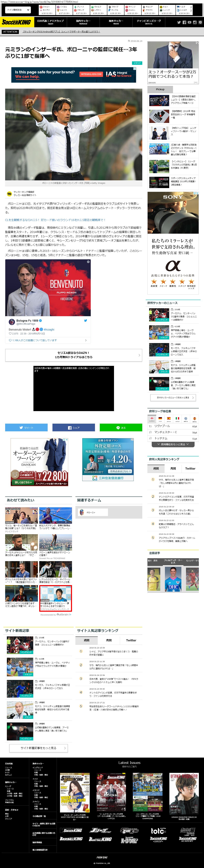Click like heart on Bologna tweet

click(x=10, y=334)
